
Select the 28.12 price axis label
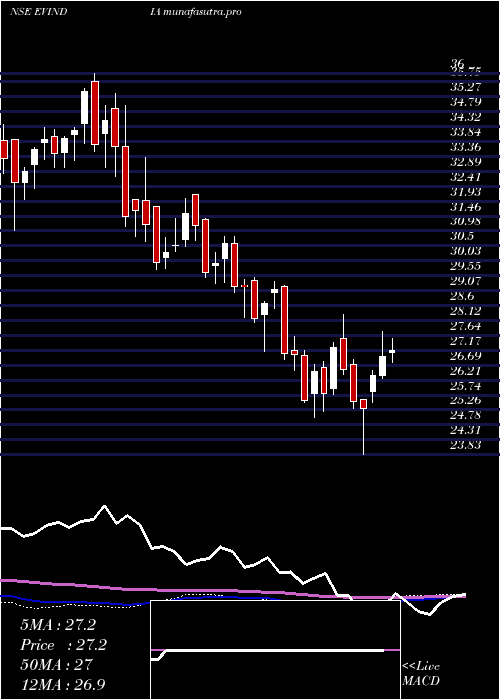pyautogui.click(x=466, y=311)
